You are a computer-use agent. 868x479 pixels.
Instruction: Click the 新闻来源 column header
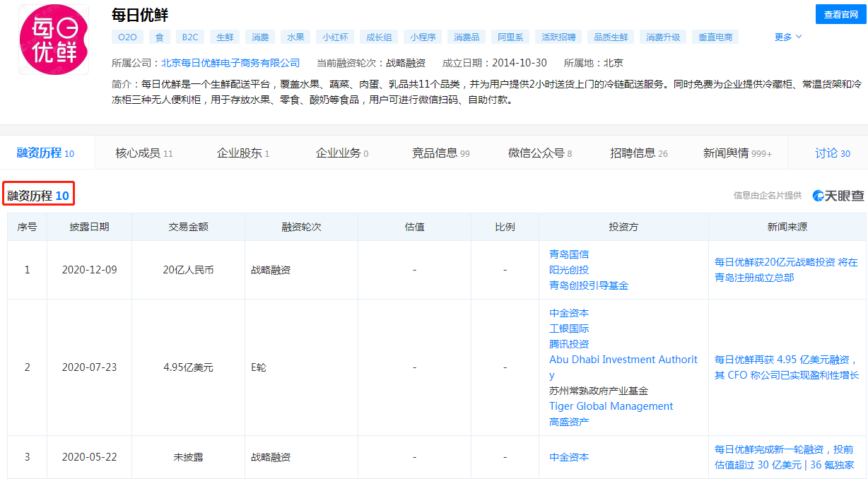click(787, 227)
